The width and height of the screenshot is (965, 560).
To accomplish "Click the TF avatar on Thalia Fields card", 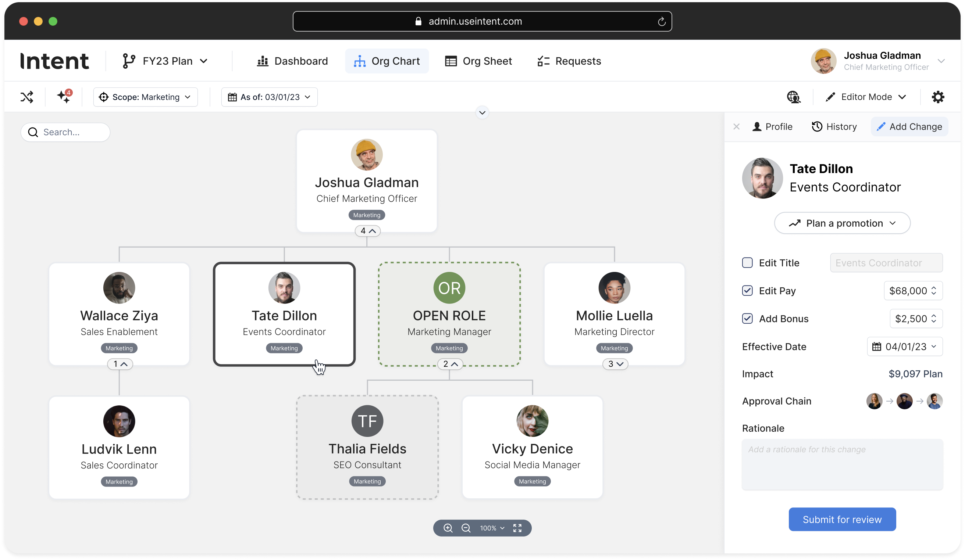I will point(367,421).
